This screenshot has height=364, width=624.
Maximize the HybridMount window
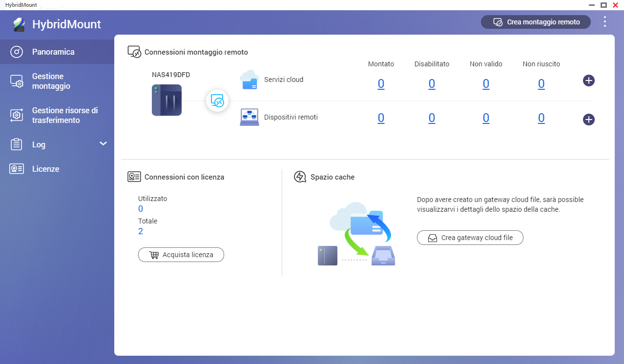[603, 4]
